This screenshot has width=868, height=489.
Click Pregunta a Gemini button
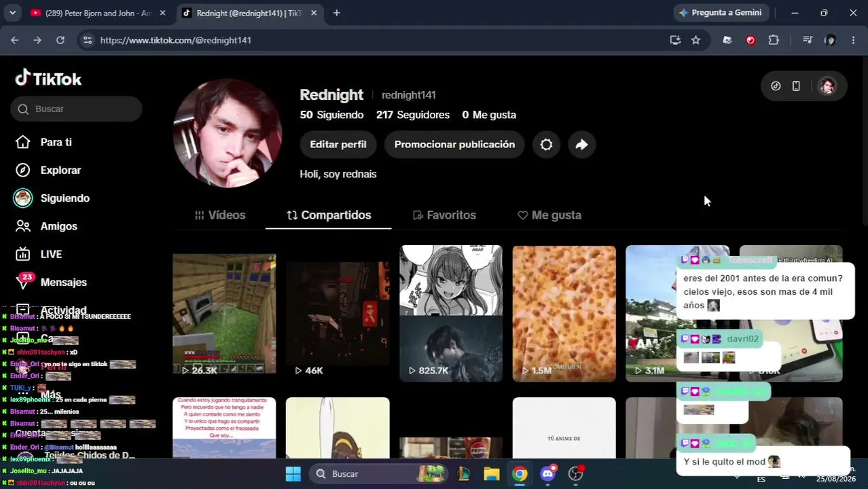tap(720, 12)
